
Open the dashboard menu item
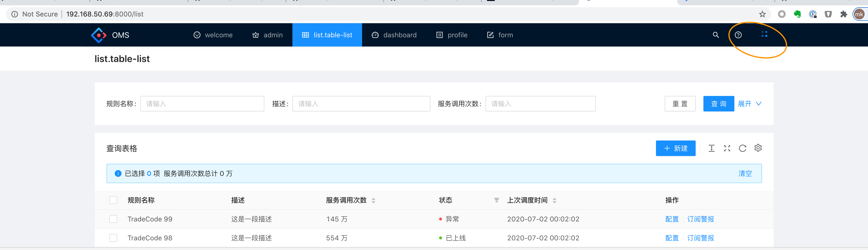tap(394, 35)
